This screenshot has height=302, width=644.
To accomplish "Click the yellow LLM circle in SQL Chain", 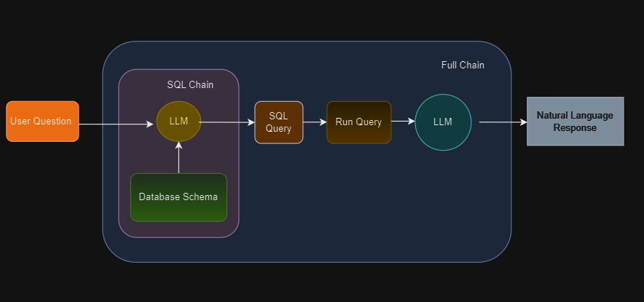I will [x=178, y=122].
